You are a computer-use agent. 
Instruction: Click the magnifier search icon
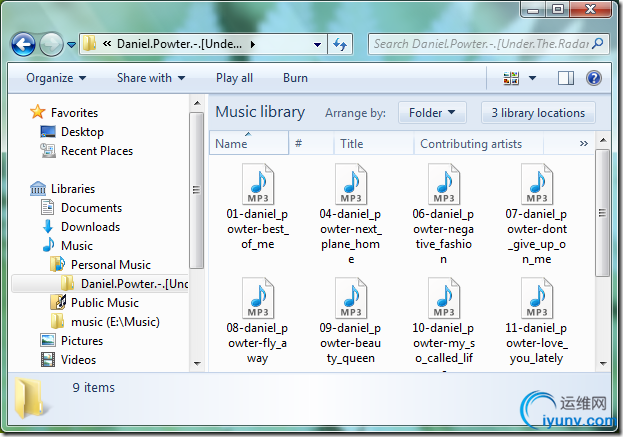[x=598, y=44]
